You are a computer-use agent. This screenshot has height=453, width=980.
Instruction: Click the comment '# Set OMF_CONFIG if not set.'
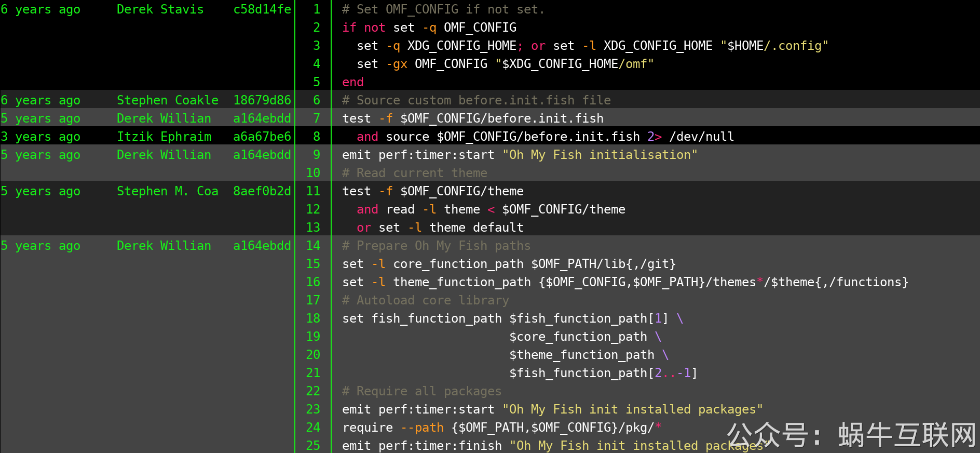443,9
